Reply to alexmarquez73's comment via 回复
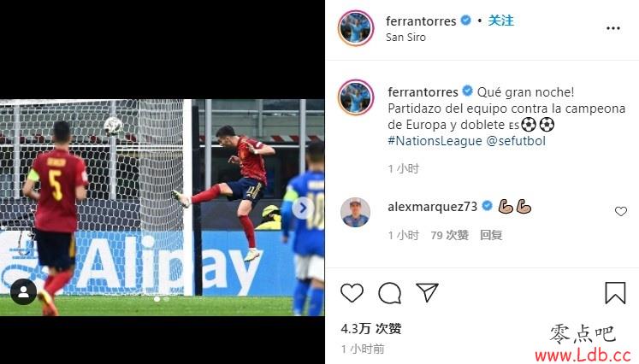This screenshot has height=364, width=639. point(491,235)
